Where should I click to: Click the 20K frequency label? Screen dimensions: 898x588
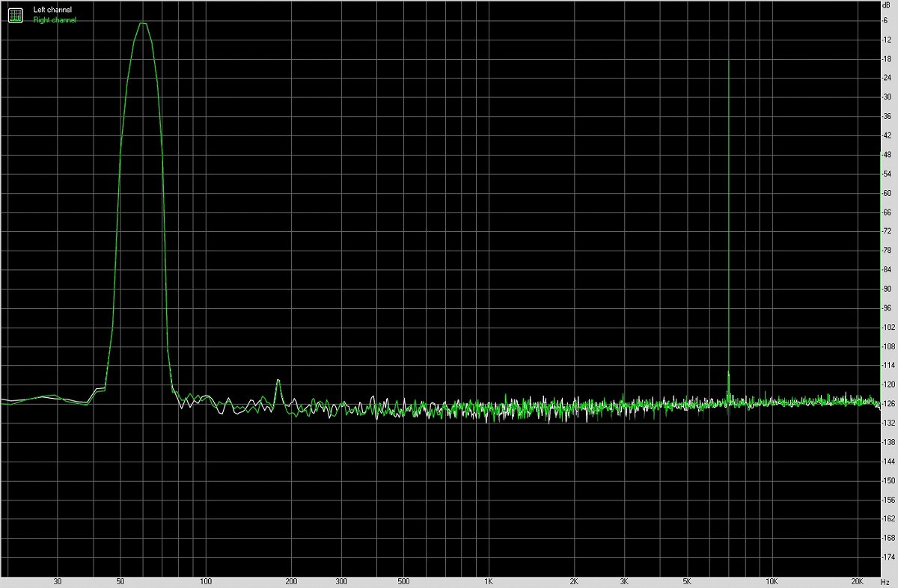coord(857,581)
